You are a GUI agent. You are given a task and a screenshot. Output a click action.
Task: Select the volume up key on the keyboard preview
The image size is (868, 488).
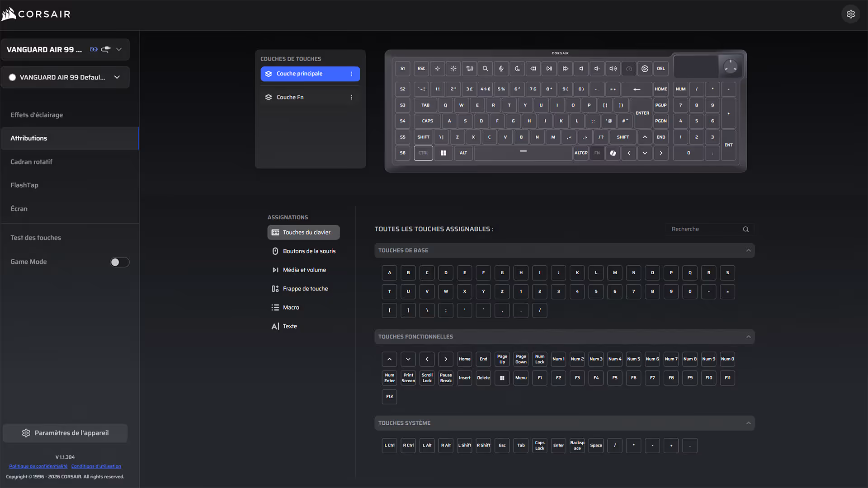point(613,69)
